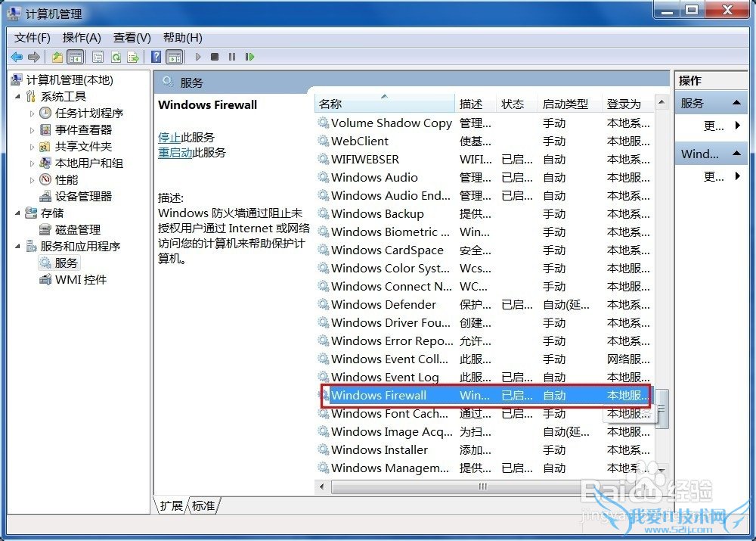Select the Windows Installer service row
The width and height of the screenshot is (756, 541).
(485, 449)
